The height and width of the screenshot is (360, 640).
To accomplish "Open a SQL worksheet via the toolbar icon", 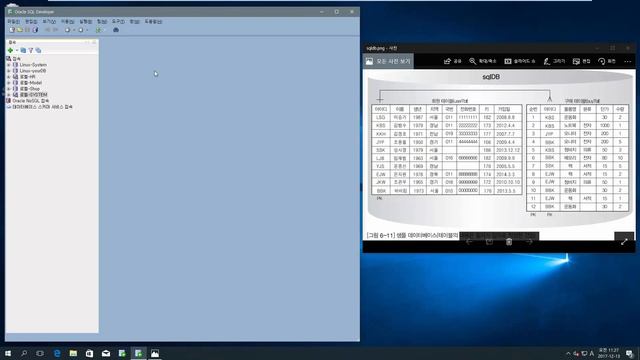I will click(98, 30).
